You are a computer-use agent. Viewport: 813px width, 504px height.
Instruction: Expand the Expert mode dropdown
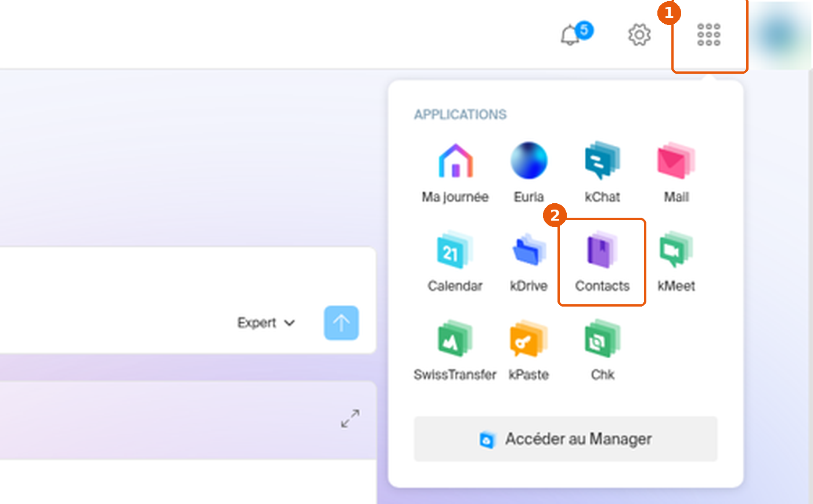(x=267, y=323)
